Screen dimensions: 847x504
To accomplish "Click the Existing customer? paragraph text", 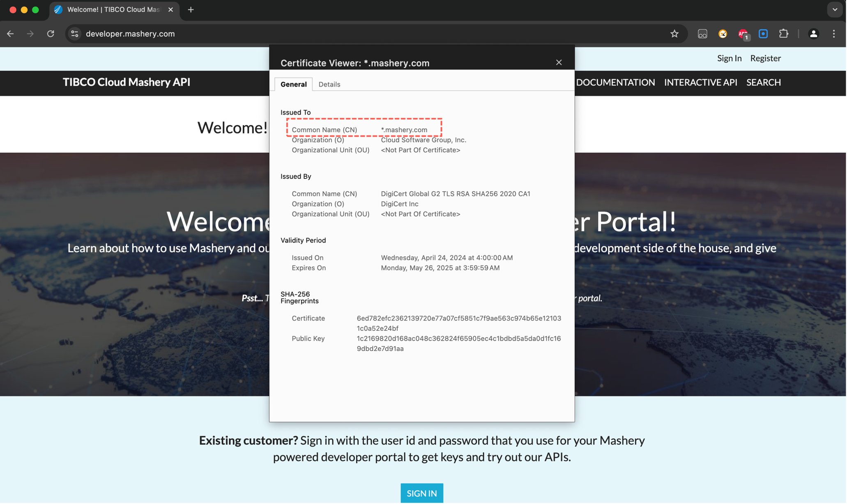I will click(x=422, y=449).
